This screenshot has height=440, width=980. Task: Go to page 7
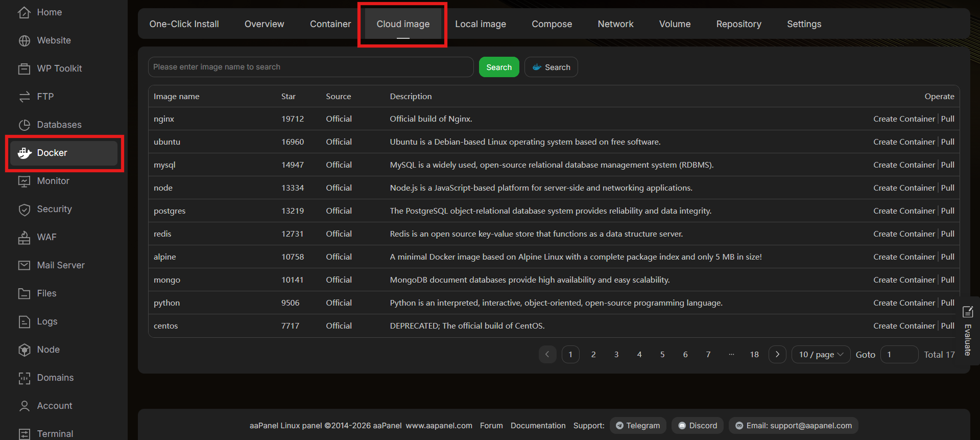[x=708, y=354]
